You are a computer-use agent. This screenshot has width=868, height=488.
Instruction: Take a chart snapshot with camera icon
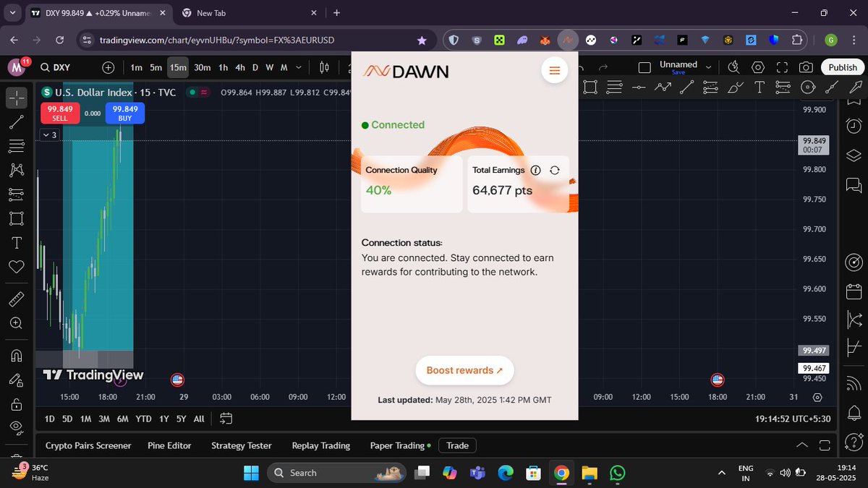805,67
